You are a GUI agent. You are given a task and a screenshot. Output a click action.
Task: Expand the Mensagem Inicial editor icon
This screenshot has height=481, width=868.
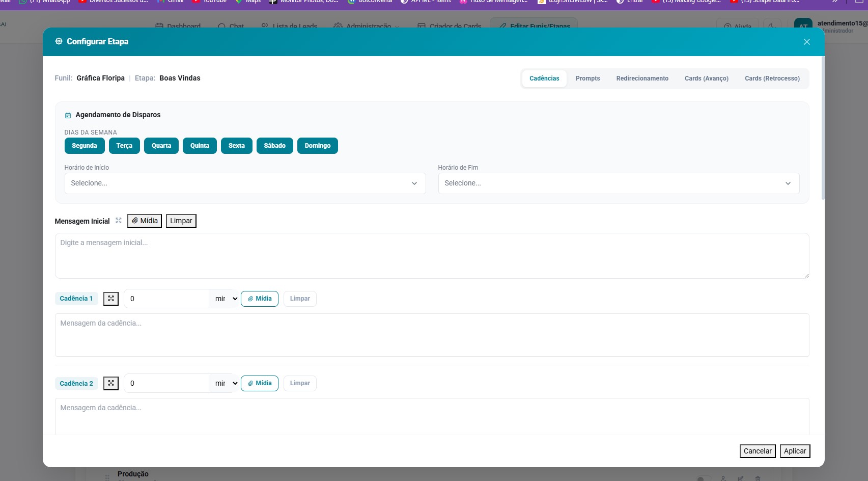119,221
